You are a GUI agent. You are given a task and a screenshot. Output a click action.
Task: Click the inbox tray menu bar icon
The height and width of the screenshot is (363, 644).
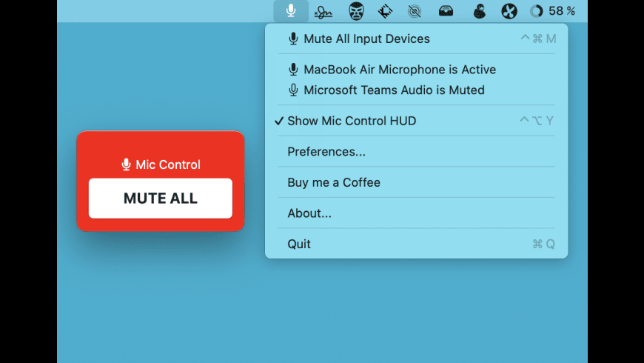point(446,11)
